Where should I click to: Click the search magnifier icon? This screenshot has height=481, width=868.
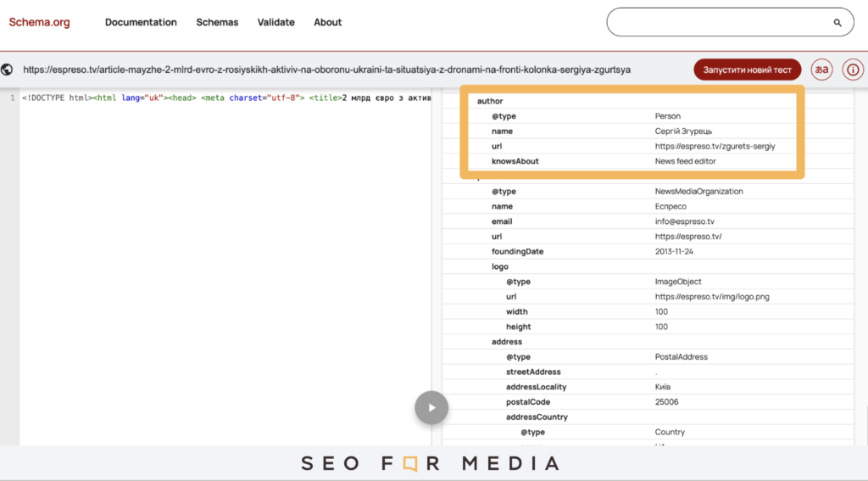[x=837, y=23]
